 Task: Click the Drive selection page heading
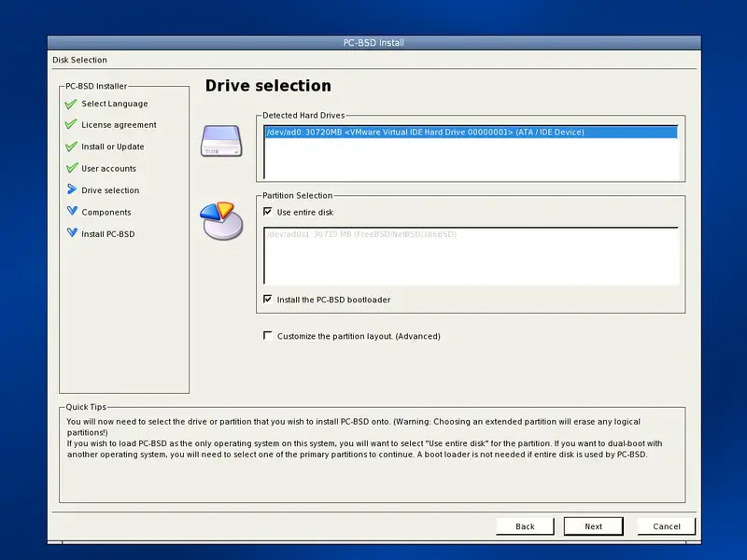(x=268, y=86)
